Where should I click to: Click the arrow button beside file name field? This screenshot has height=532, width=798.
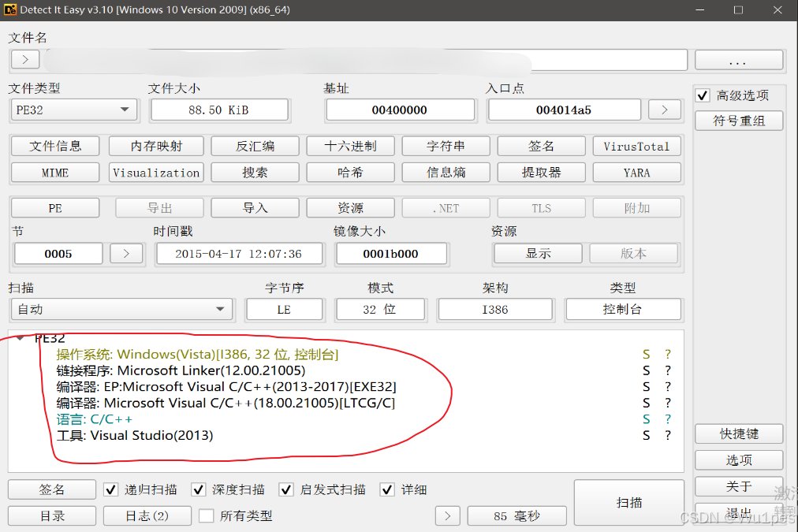pos(25,60)
